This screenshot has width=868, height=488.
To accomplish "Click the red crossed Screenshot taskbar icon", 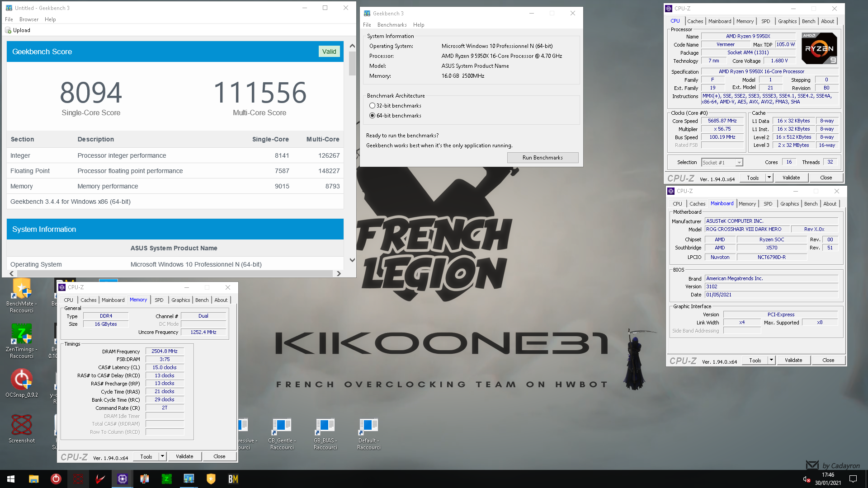I will tap(78, 479).
